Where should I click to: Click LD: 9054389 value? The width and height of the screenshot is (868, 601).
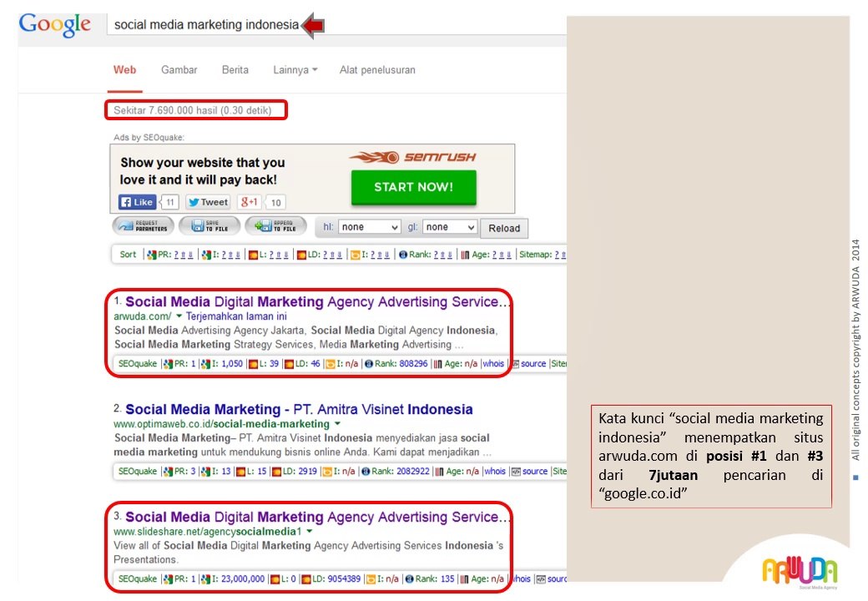(336, 578)
